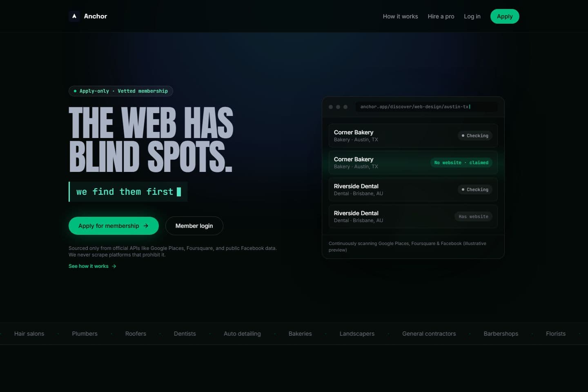Select Corner Bakery row marked Checking
Screen dimensions: 588x392
(x=413, y=136)
